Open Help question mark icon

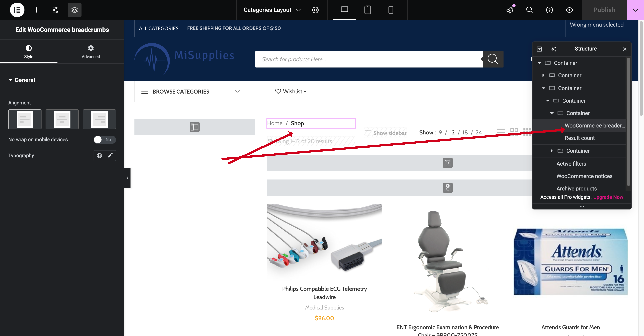pos(549,10)
